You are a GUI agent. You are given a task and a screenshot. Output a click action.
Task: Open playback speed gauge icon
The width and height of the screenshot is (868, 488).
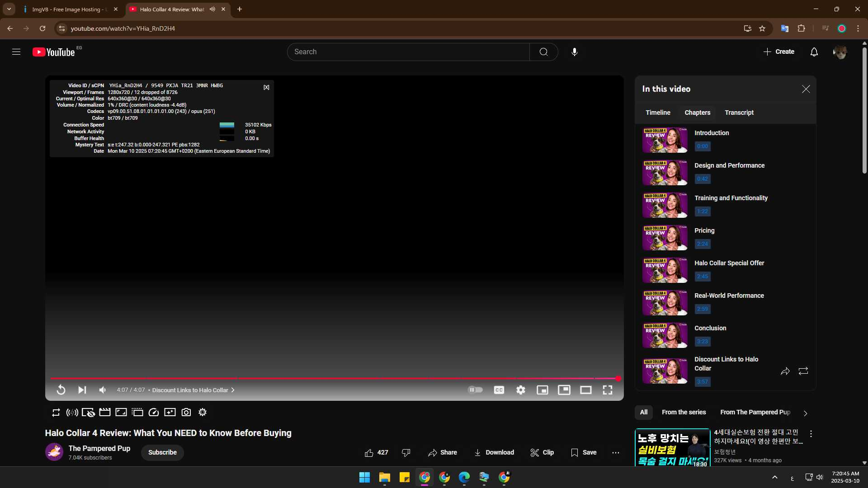(154, 412)
